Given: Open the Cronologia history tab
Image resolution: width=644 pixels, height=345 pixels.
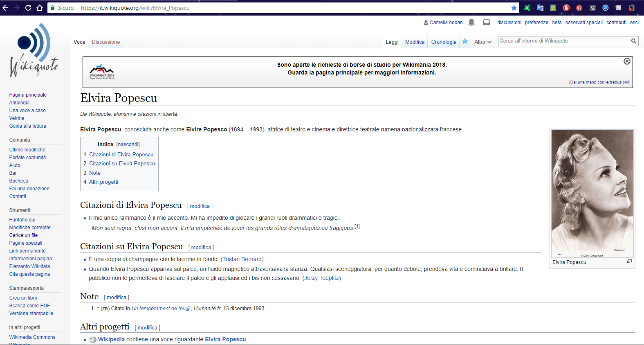Looking at the screenshot, I should (444, 42).
